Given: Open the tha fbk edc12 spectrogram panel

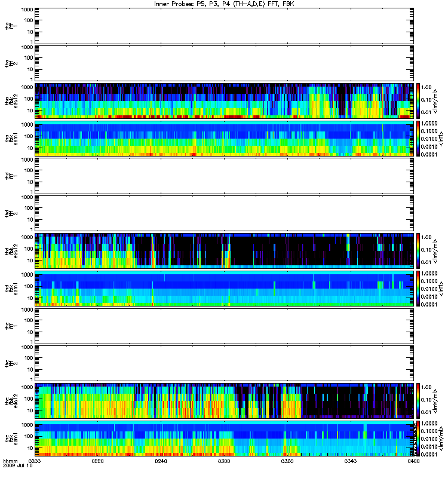Looking at the screenshot, I should coord(225,100).
